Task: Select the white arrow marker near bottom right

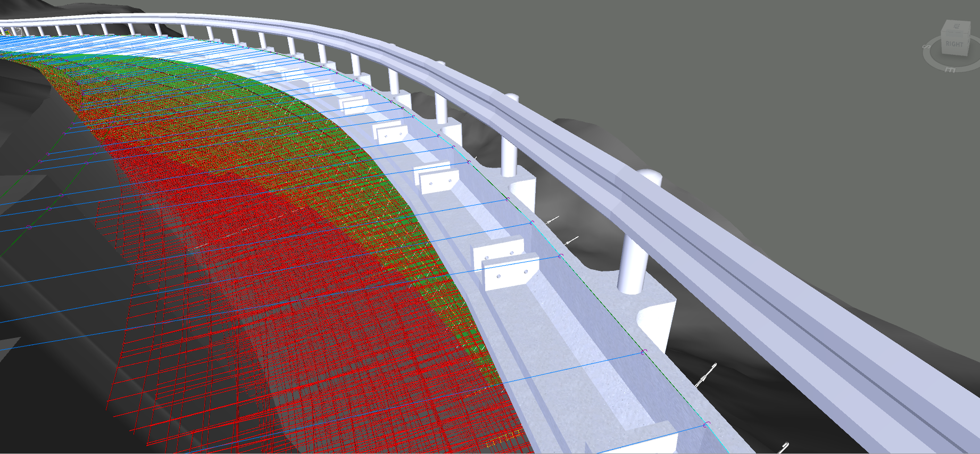Action: [706, 375]
